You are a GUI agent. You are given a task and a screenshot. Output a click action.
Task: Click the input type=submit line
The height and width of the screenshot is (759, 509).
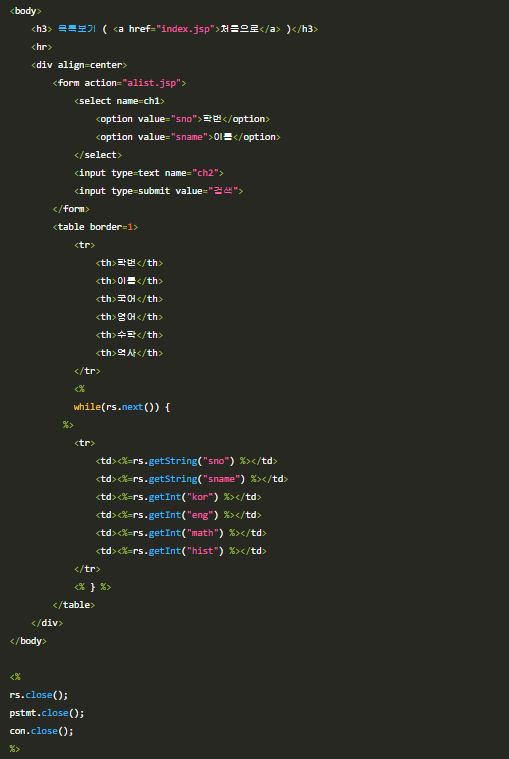159,191
